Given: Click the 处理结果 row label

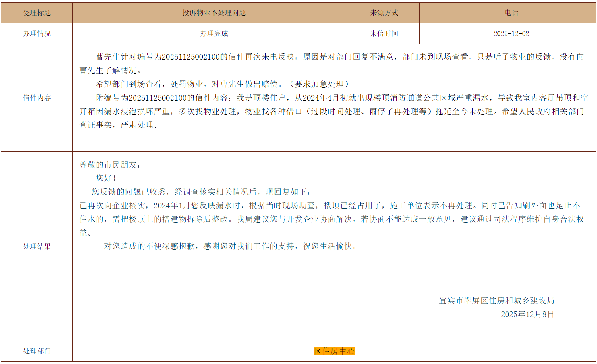Looking at the screenshot, I should pos(37,246).
